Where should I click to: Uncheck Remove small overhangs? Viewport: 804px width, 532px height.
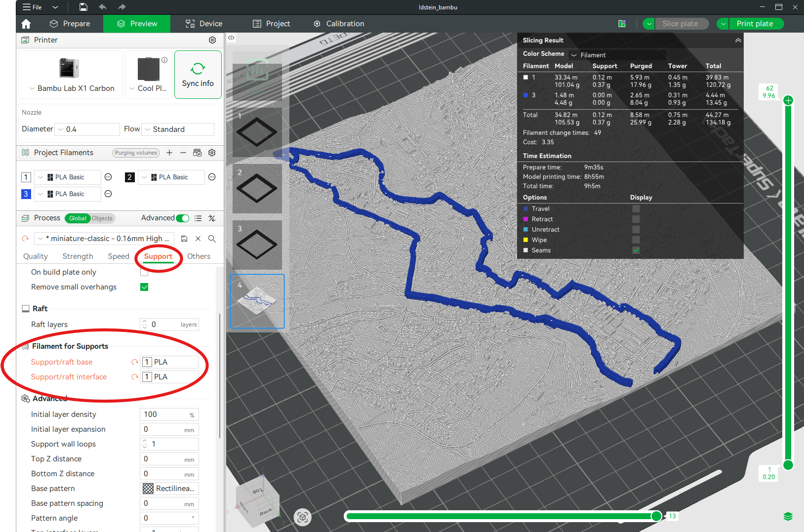pyautogui.click(x=144, y=287)
